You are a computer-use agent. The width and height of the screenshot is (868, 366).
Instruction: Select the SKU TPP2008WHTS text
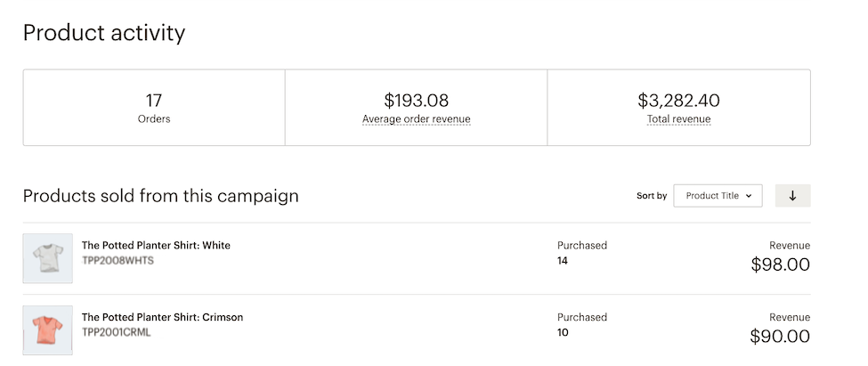(118, 260)
